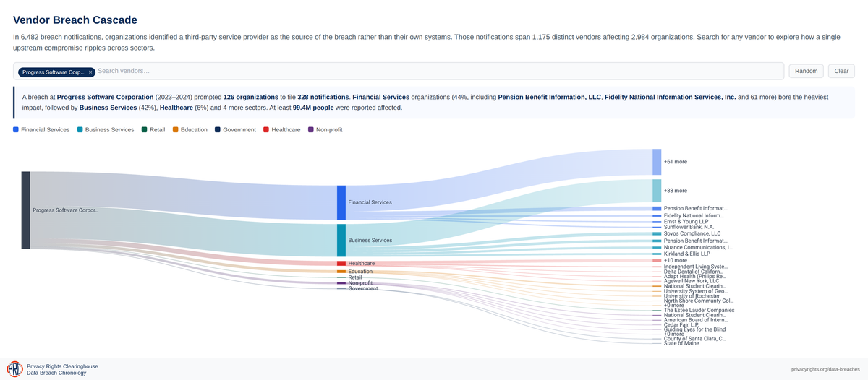868x380 pixels.
Task: Click "Pension Benefit Information, LLC" in the summary
Action: click(549, 97)
